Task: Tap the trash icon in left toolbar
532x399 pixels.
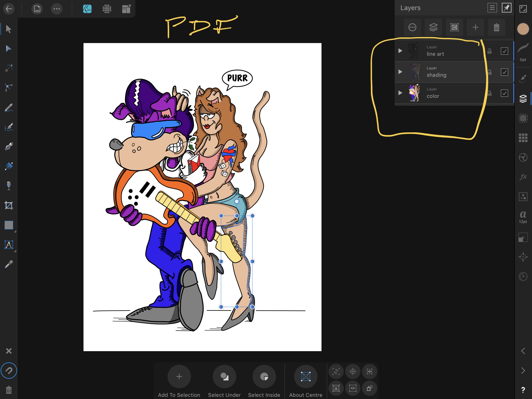Action: [x=9, y=390]
